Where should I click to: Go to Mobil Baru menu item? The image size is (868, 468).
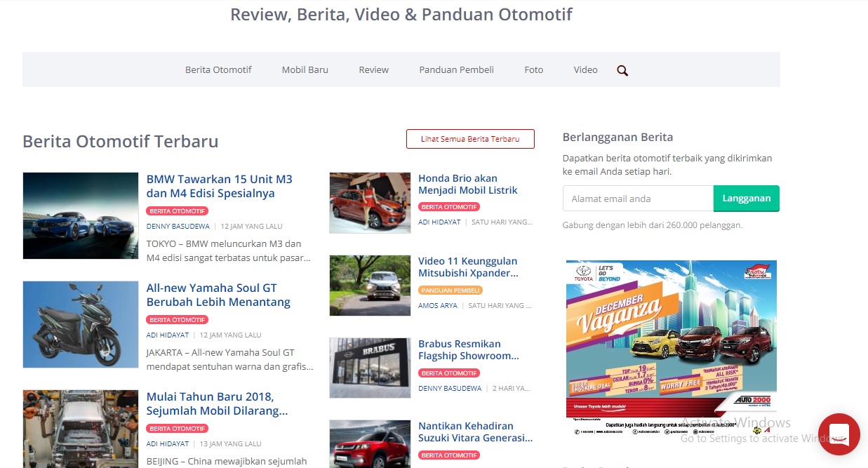point(305,69)
